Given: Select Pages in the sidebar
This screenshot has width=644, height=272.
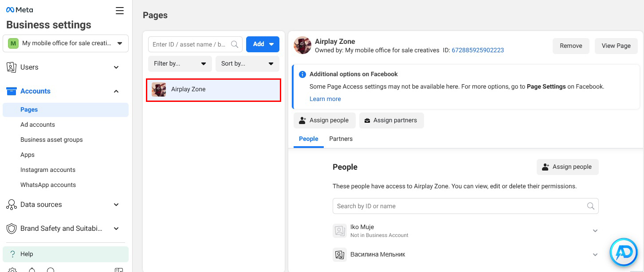Looking at the screenshot, I should [66, 110].
